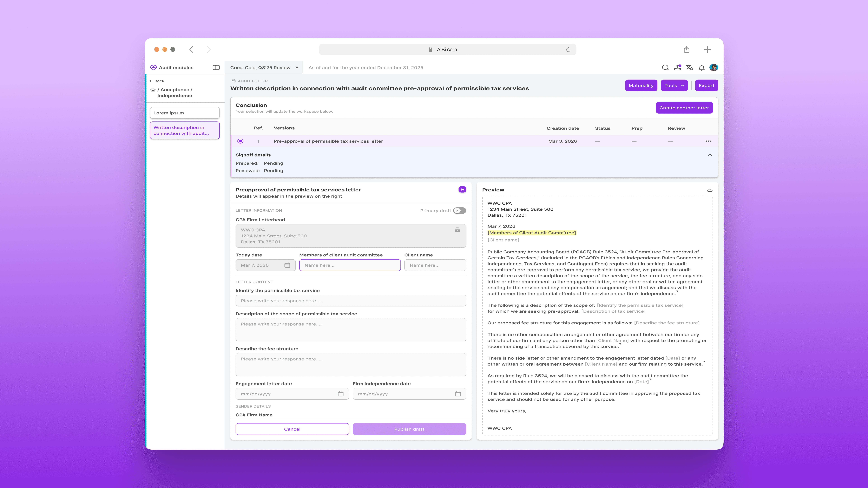Toggle the Primary draft switch
The height and width of the screenshot is (488, 868).
460,210
